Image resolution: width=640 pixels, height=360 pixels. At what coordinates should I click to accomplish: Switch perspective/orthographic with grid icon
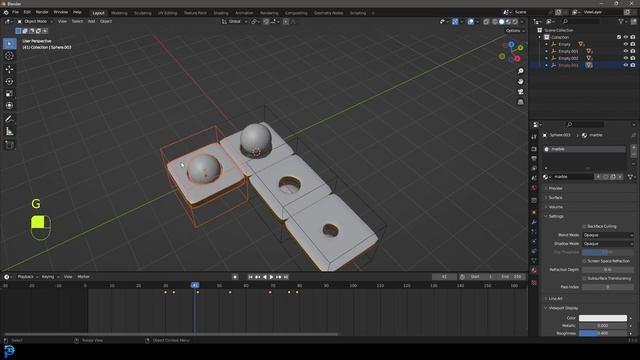click(520, 102)
